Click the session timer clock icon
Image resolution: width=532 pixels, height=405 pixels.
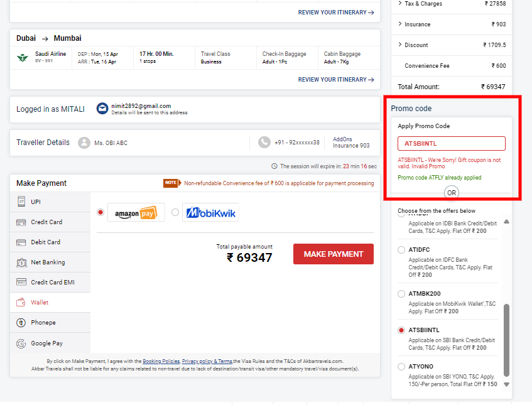point(274,166)
